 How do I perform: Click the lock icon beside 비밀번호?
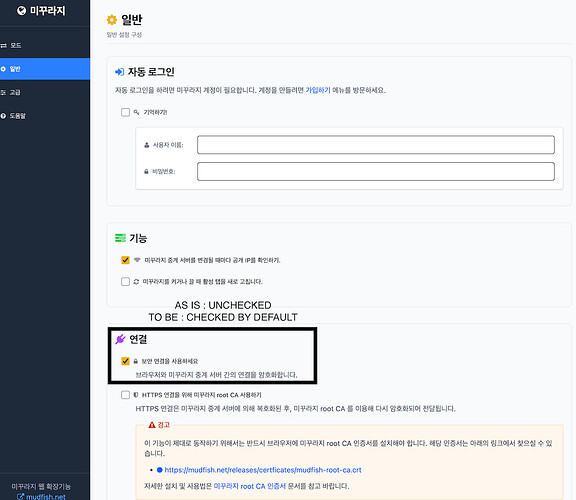tap(146, 172)
